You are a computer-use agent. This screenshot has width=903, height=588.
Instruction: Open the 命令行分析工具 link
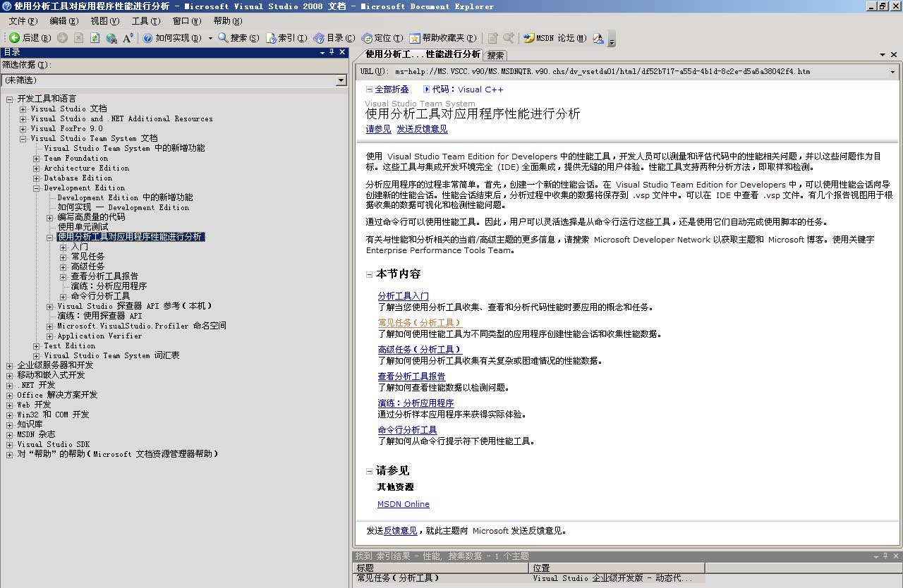tap(407, 430)
